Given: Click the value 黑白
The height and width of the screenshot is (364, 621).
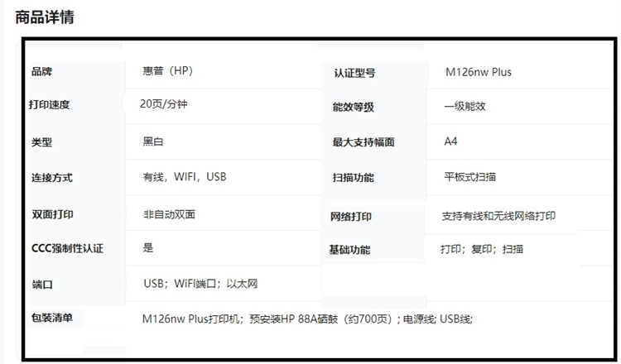Looking at the screenshot, I should click(153, 141).
